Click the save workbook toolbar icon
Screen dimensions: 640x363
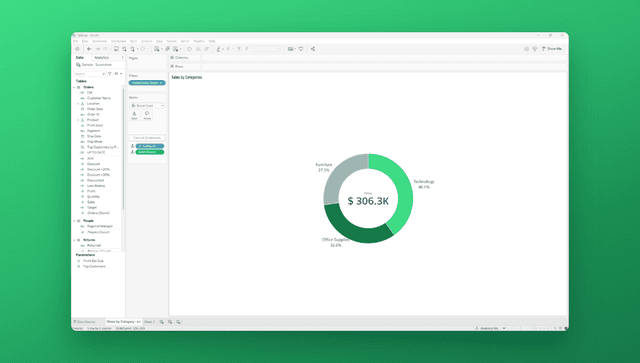116,49
